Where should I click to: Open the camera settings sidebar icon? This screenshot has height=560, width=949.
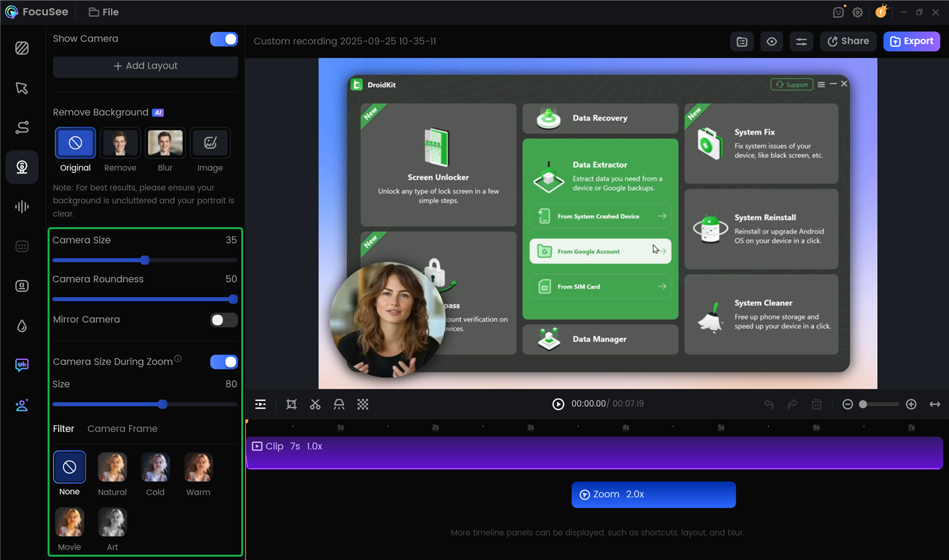pos(22,167)
